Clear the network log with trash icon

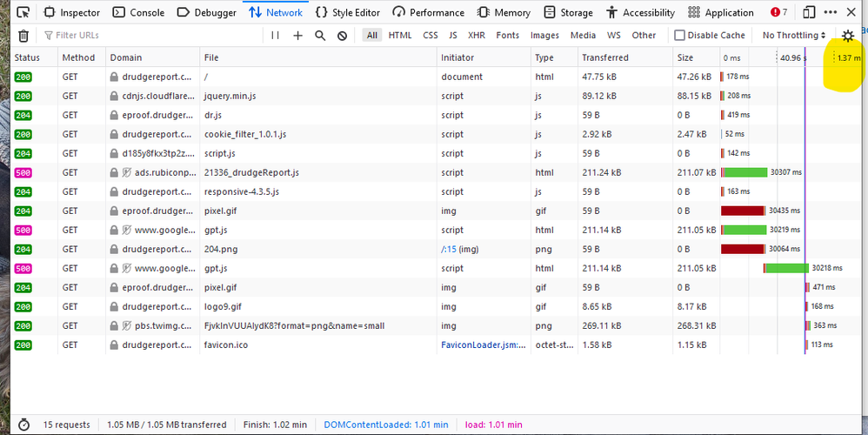(x=23, y=36)
